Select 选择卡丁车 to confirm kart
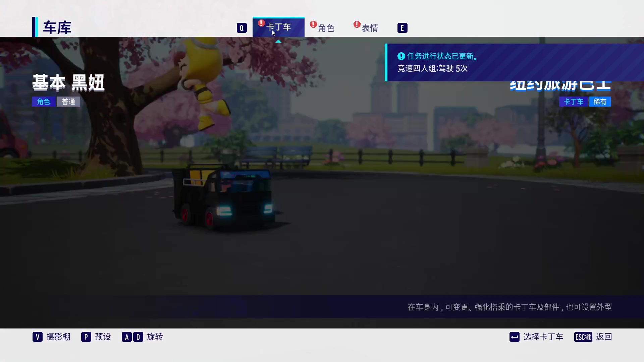Viewport: 644px width, 362px height. pos(543,337)
